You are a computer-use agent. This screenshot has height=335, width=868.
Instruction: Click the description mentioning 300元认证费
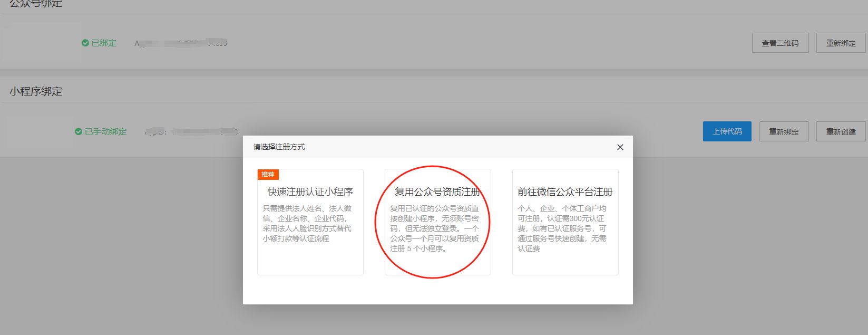point(562,228)
